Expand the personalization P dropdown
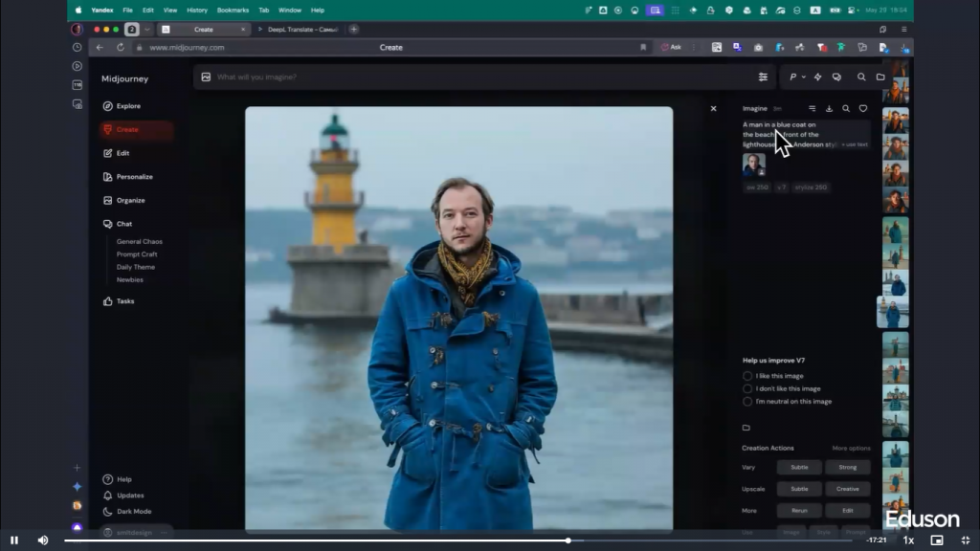Viewport: 980px width, 551px height. click(797, 77)
